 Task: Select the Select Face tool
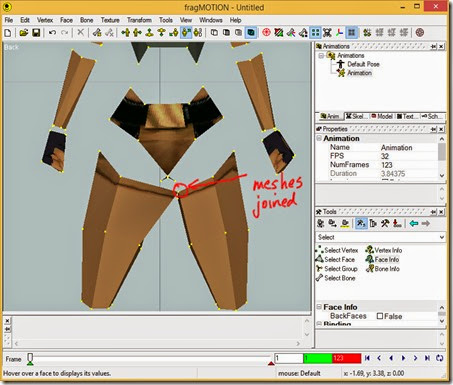(335, 259)
